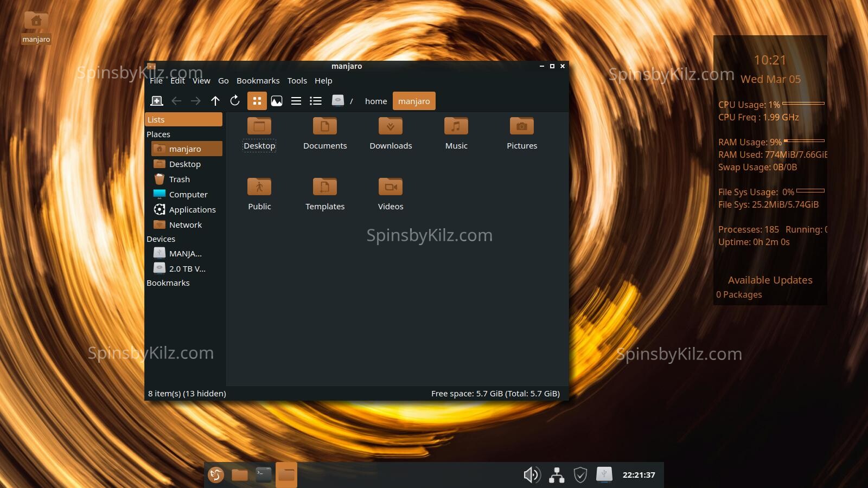This screenshot has height=488, width=868.
Task: Open the Help menu
Action: click(323, 81)
